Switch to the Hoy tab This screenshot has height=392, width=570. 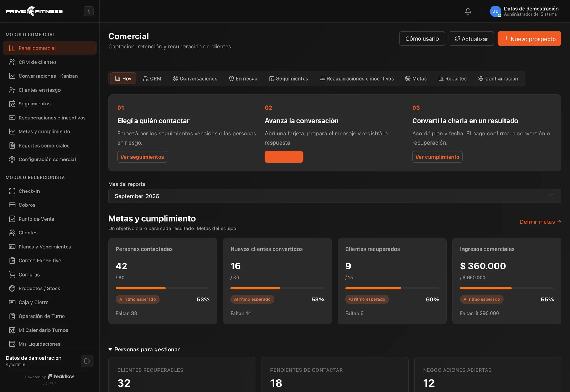click(x=123, y=78)
